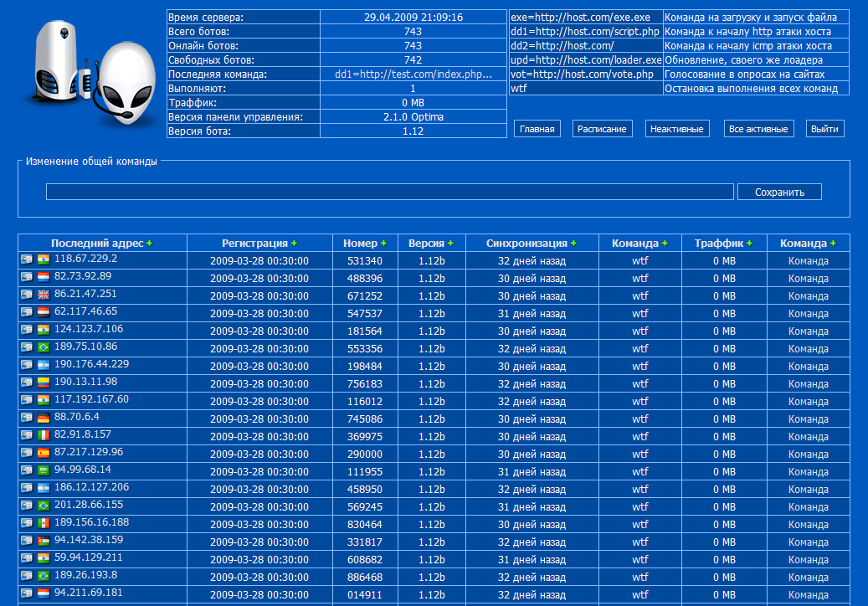Click the plus icon beside Регистрация header
This screenshot has width=868, height=606.
pyautogui.click(x=294, y=244)
